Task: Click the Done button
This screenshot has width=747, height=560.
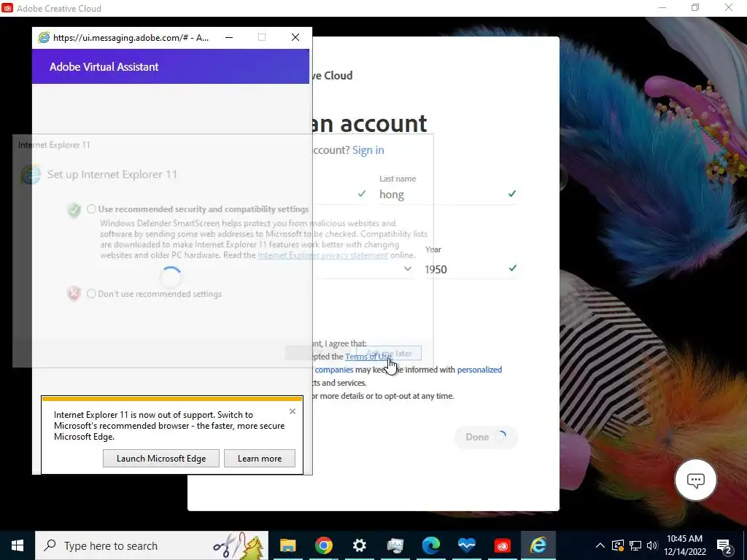Action: [x=485, y=437]
